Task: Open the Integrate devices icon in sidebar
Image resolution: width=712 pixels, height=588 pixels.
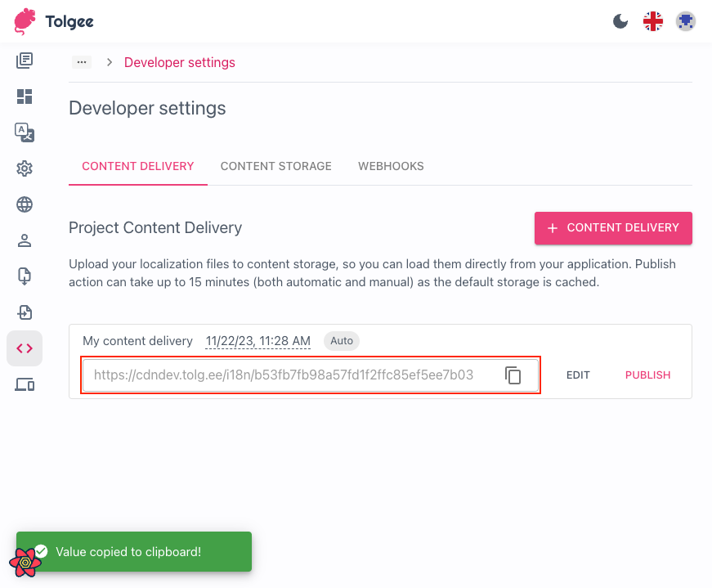Action: (24, 383)
